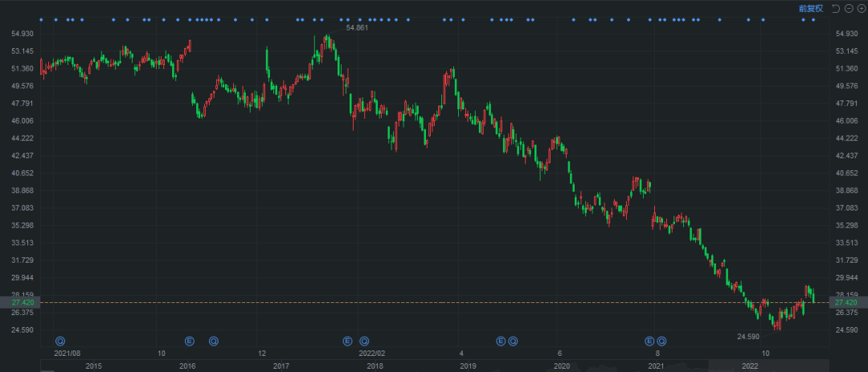Screen dimensions: 868x372
Task: Open the 前复权 price adjustment dropdown
Action: tap(811, 8)
